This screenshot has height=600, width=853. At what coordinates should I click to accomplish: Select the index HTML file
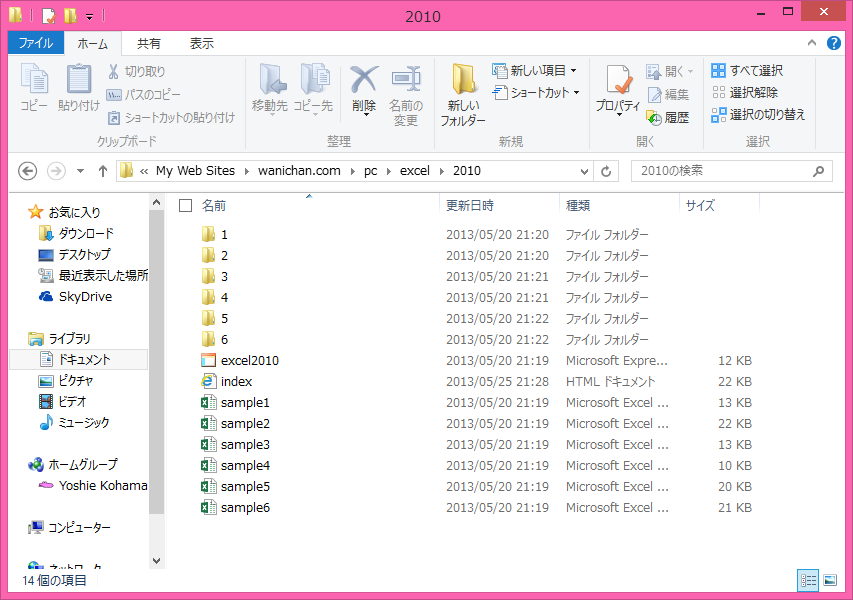pyautogui.click(x=227, y=382)
